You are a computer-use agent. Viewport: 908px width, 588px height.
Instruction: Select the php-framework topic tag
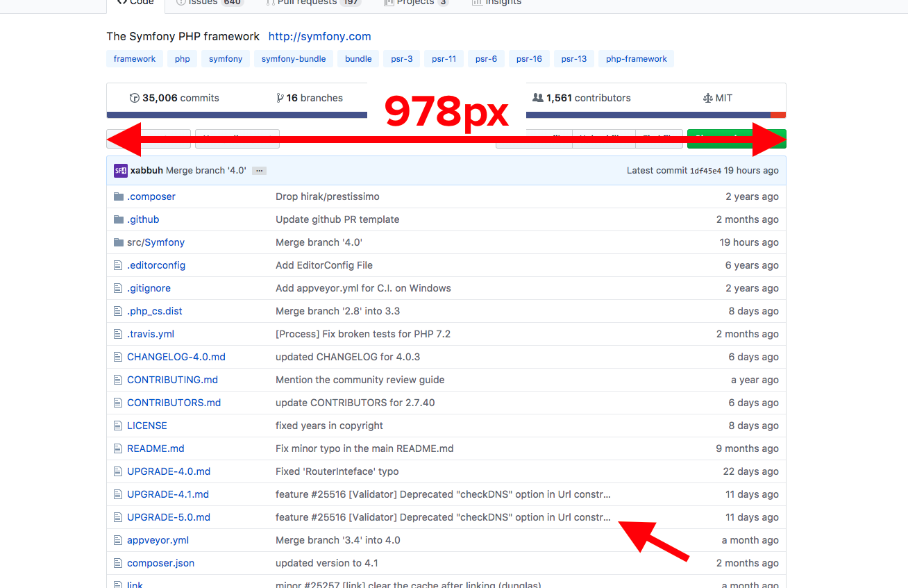pos(636,59)
